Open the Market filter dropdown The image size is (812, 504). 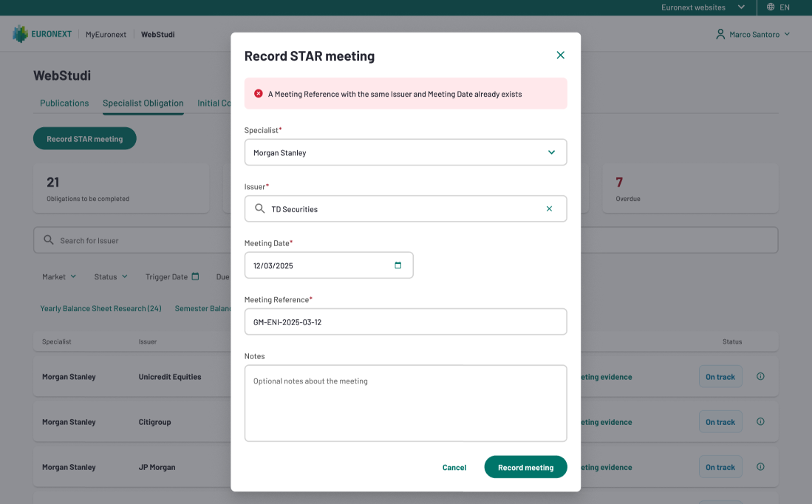(59, 276)
